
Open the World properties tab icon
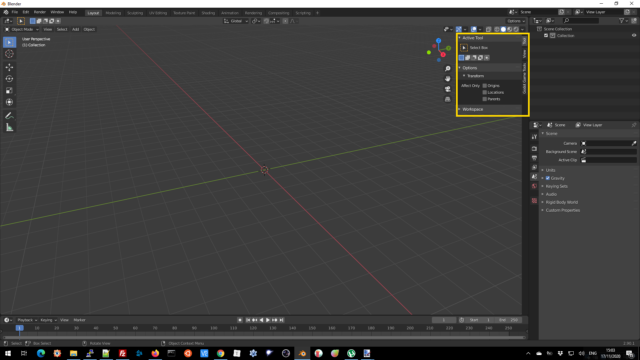pos(534,186)
